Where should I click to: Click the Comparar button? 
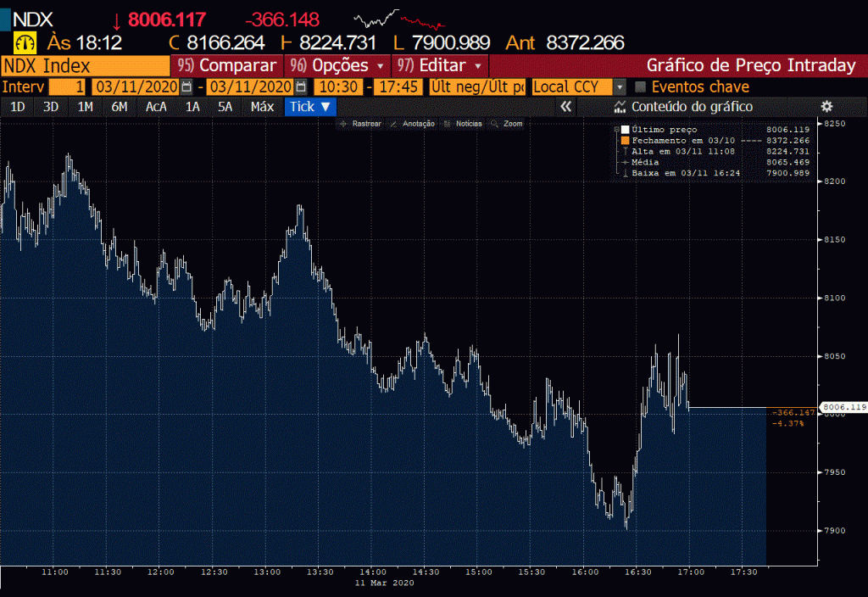coord(227,65)
